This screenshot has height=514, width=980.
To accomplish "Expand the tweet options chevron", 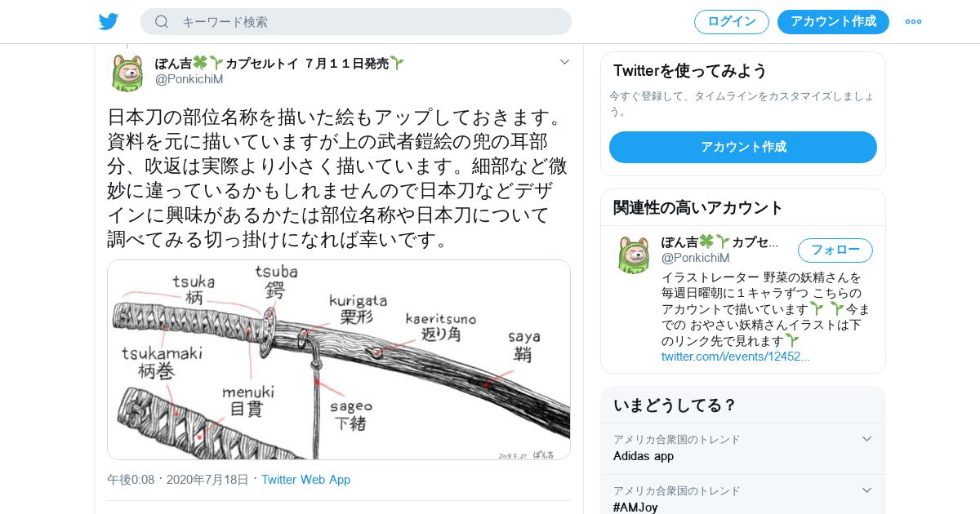I will (x=564, y=62).
